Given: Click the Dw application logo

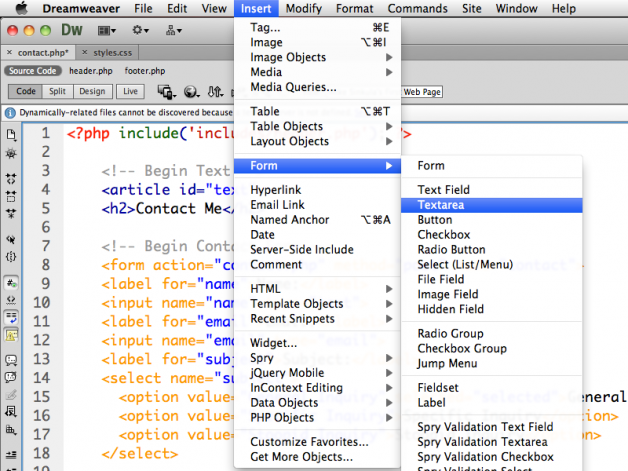Looking at the screenshot, I should (x=72, y=30).
